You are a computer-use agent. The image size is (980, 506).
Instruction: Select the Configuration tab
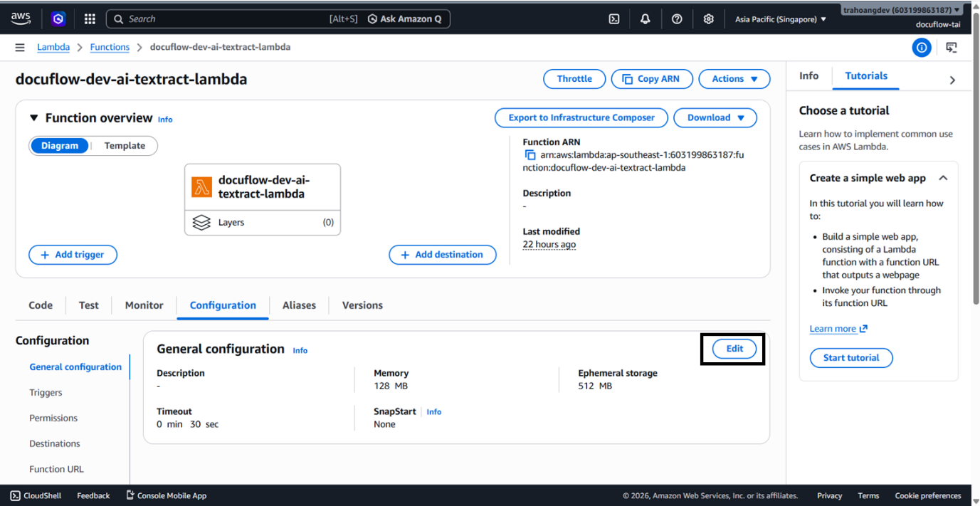point(223,305)
